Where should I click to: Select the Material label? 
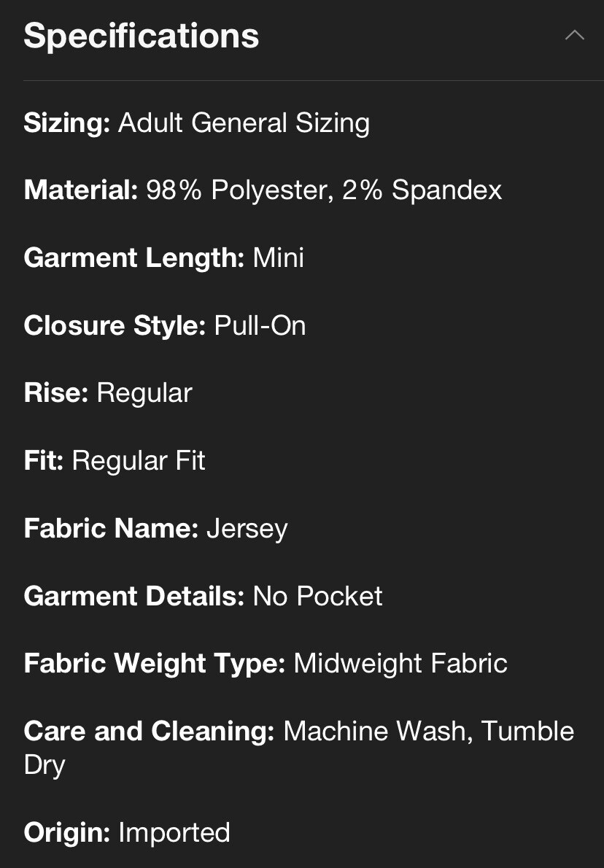pos(81,190)
